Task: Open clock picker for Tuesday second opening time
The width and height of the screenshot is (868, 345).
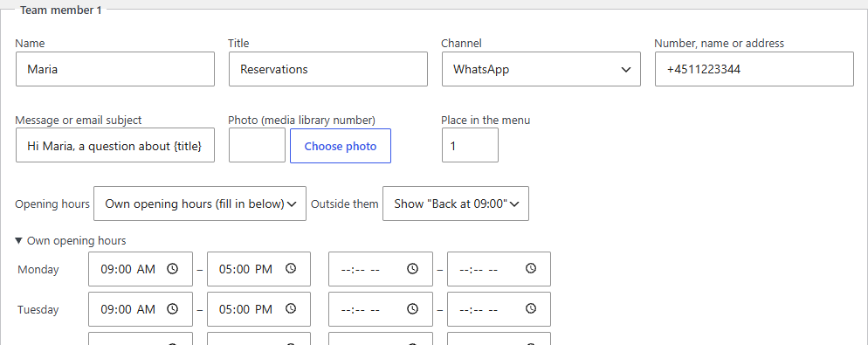Action: point(412,308)
